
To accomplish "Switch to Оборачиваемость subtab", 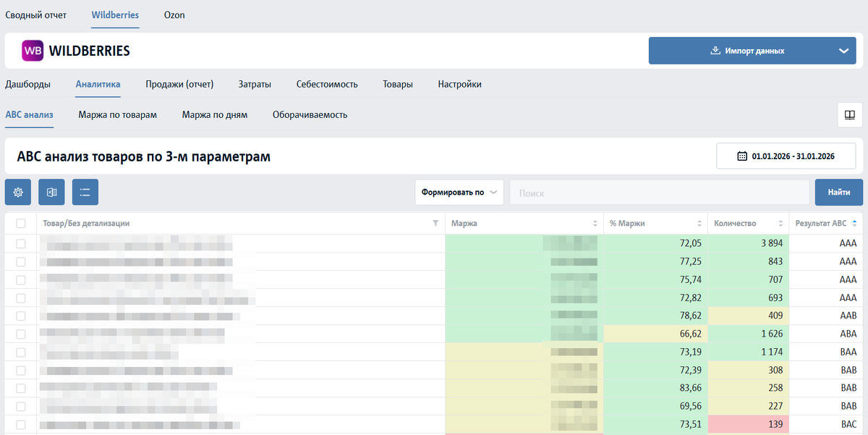I will [x=310, y=114].
